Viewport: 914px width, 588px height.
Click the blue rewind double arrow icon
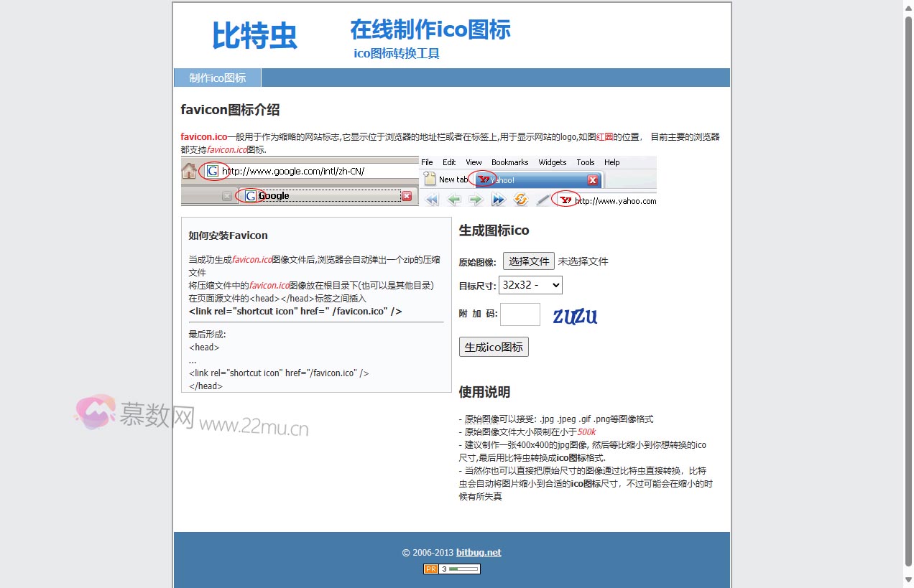(432, 200)
